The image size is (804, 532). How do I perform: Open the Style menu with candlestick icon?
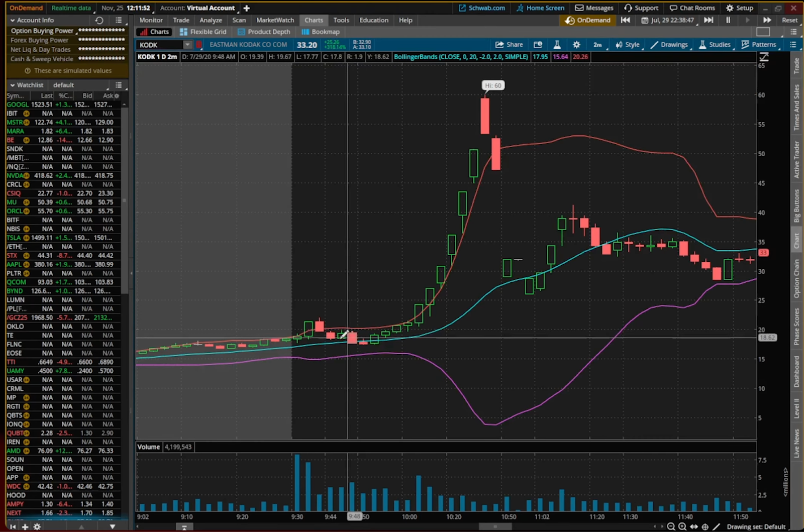click(x=628, y=45)
